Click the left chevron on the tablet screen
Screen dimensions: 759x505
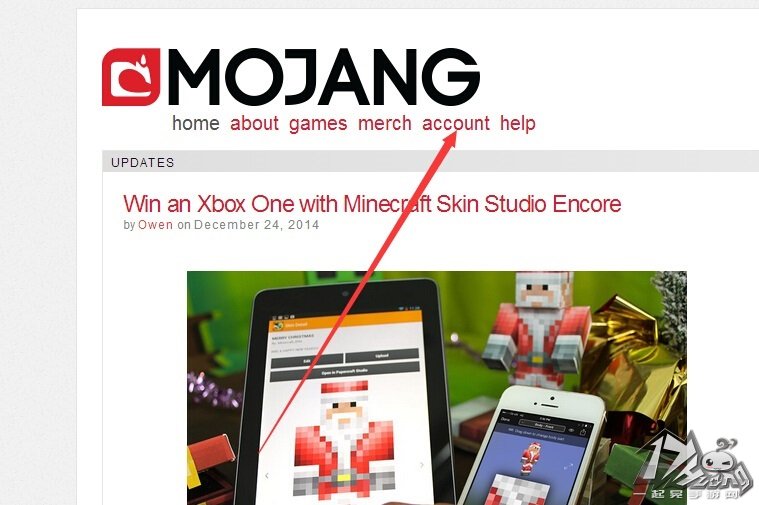(x=267, y=476)
